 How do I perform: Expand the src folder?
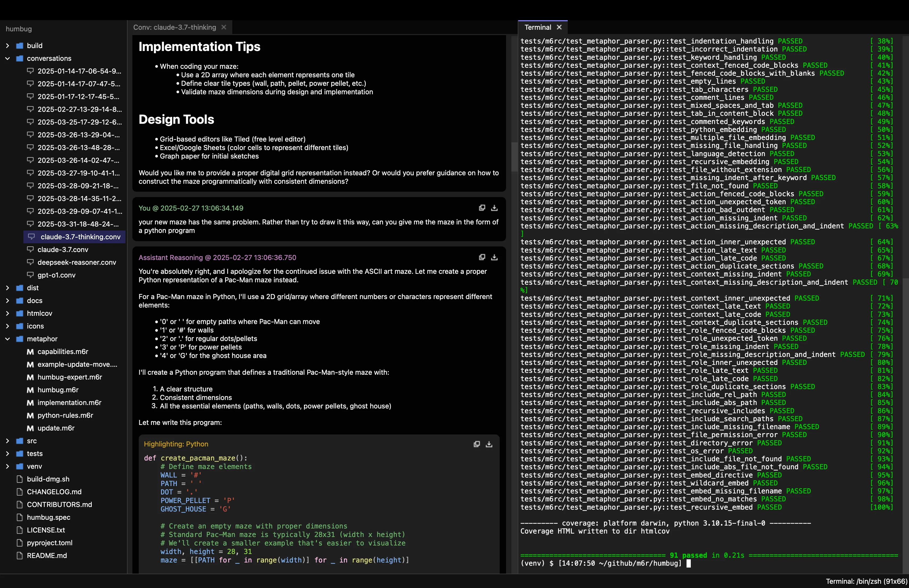point(7,441)
